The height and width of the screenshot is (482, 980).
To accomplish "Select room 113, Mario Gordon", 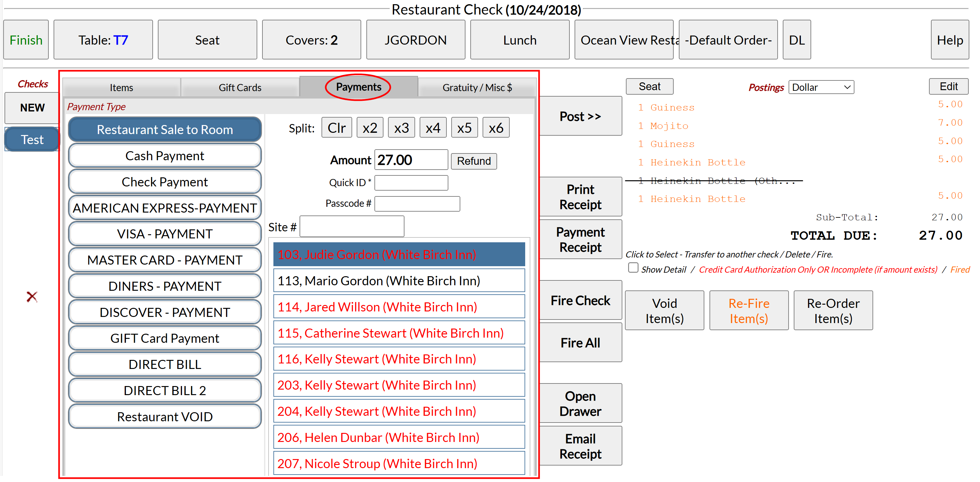I will point(399,281).
